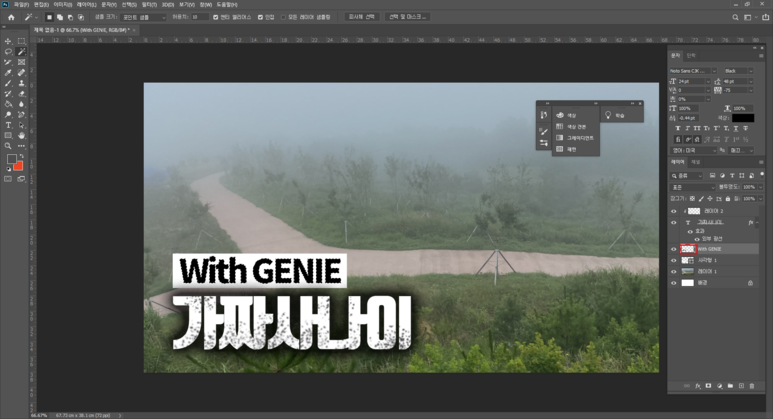The width and height of the screenshot is (773, 419).
Task: Select the Rectangular Marquee tool
Action: [x=22, y=41]
